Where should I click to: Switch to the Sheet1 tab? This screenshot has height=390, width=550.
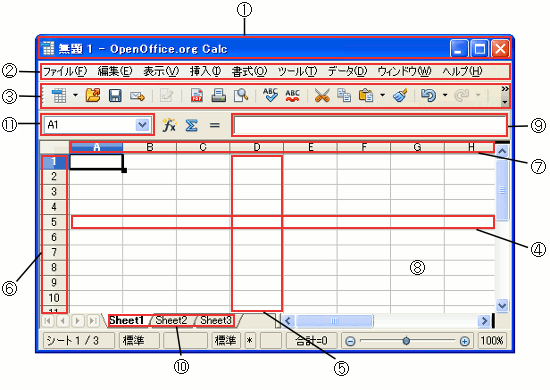(126, 320)
